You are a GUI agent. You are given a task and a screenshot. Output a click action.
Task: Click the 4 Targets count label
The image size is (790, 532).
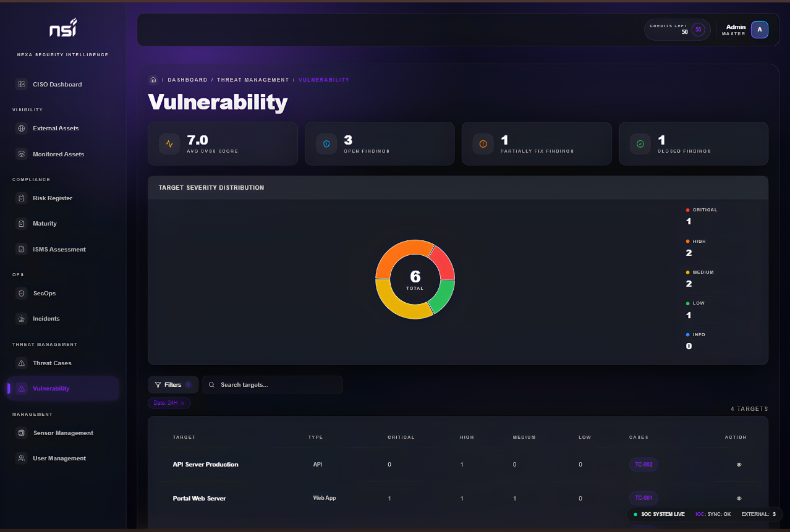click(749, 409)
